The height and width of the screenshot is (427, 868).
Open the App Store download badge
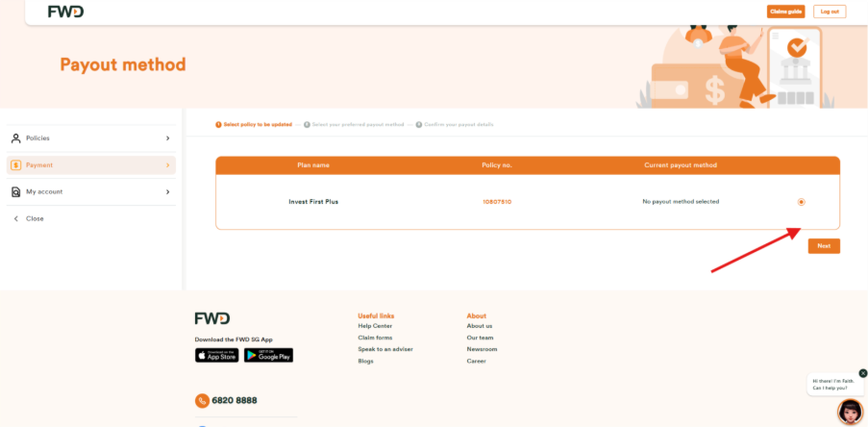(216, 356)
